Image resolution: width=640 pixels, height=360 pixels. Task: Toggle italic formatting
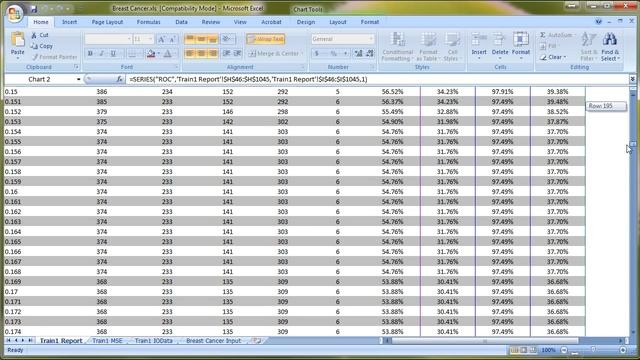tap(102, 53)
